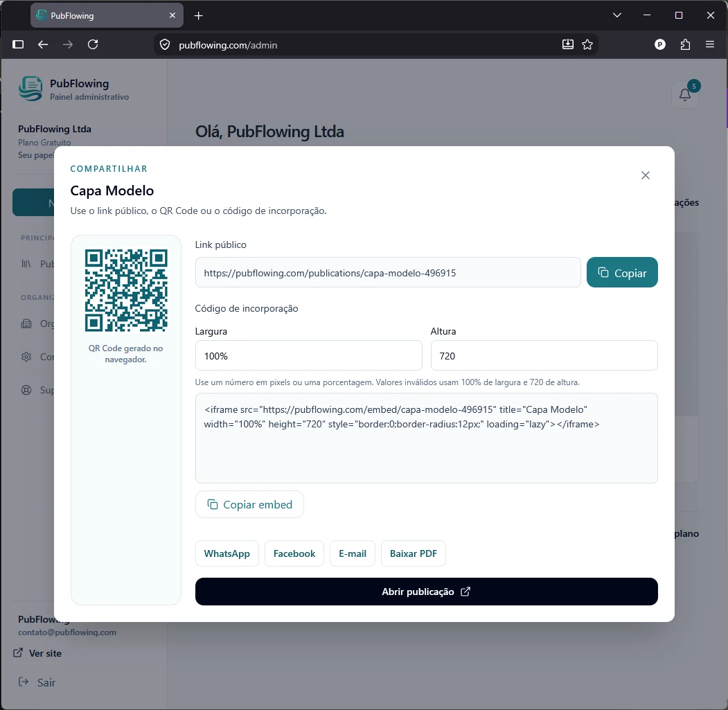Copy embed code with Copiar embed

coord(249,504)
